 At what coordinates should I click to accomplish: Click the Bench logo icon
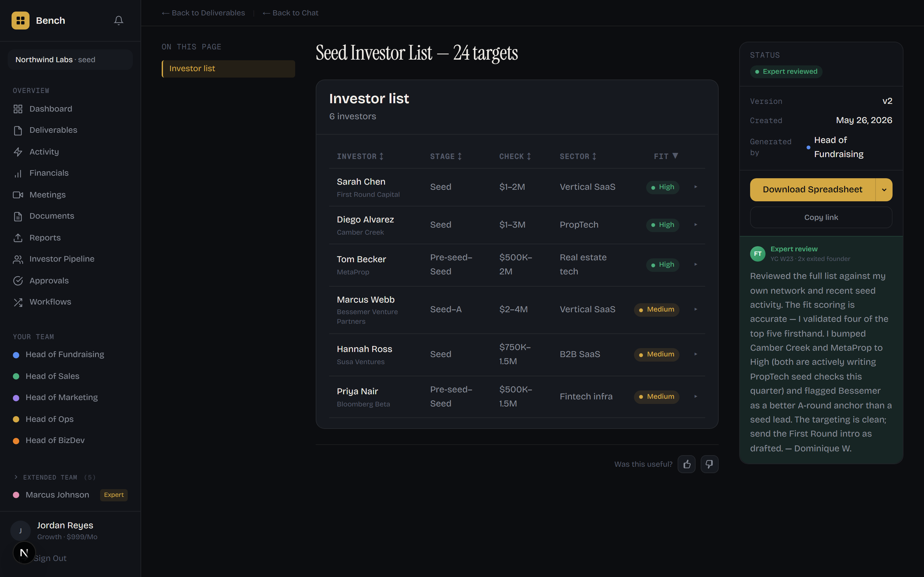pos(21,21)
